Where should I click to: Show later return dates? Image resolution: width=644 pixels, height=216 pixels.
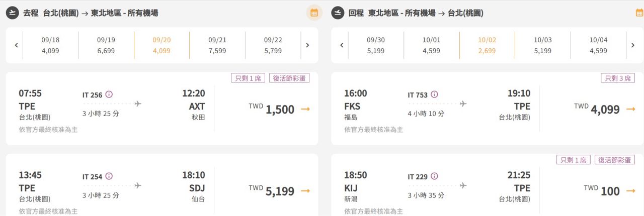[633, 45]
